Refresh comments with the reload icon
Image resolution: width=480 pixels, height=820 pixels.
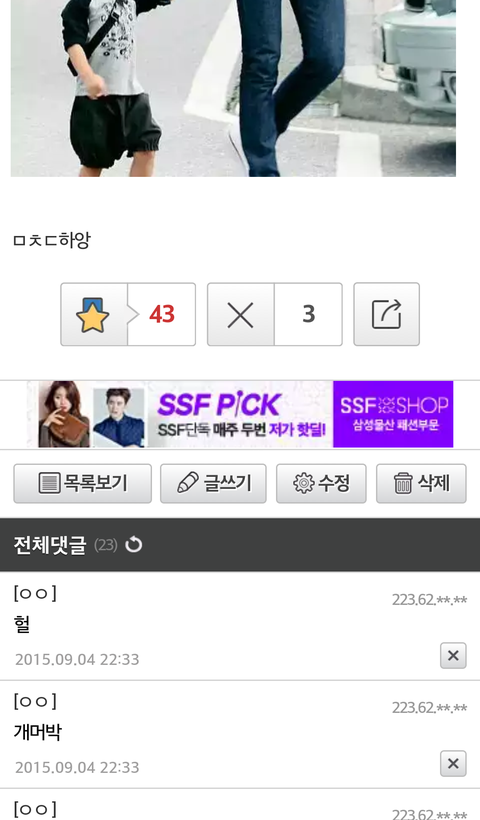(134, 545)
